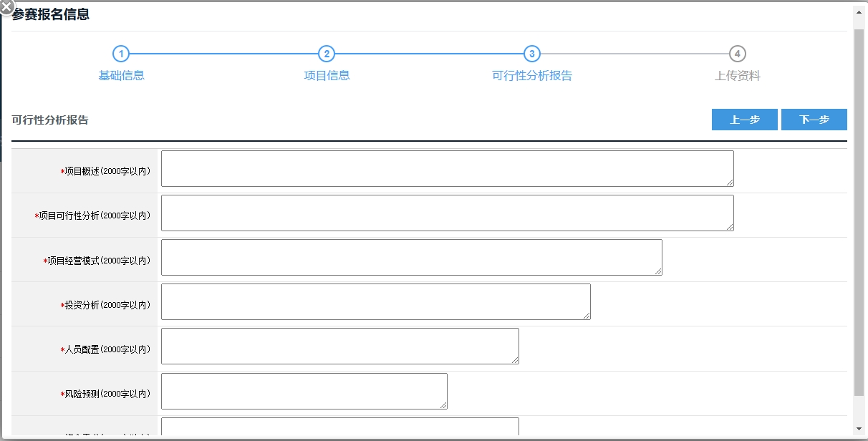This screenshot has width=868, height=441.
Task: Focus the 项目概述 text area
Action: pos(448,169)
